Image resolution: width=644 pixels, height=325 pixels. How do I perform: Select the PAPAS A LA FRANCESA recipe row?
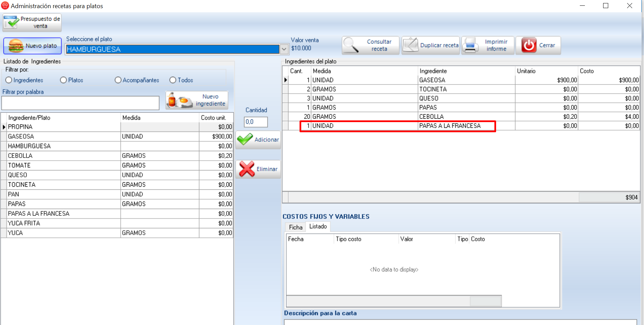tap(449, 126)
